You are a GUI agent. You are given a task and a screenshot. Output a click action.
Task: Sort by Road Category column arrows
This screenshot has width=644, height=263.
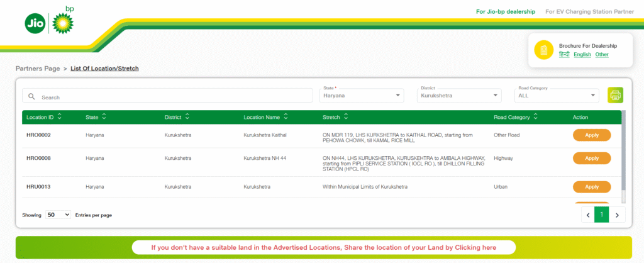click(x=535, y=117)
